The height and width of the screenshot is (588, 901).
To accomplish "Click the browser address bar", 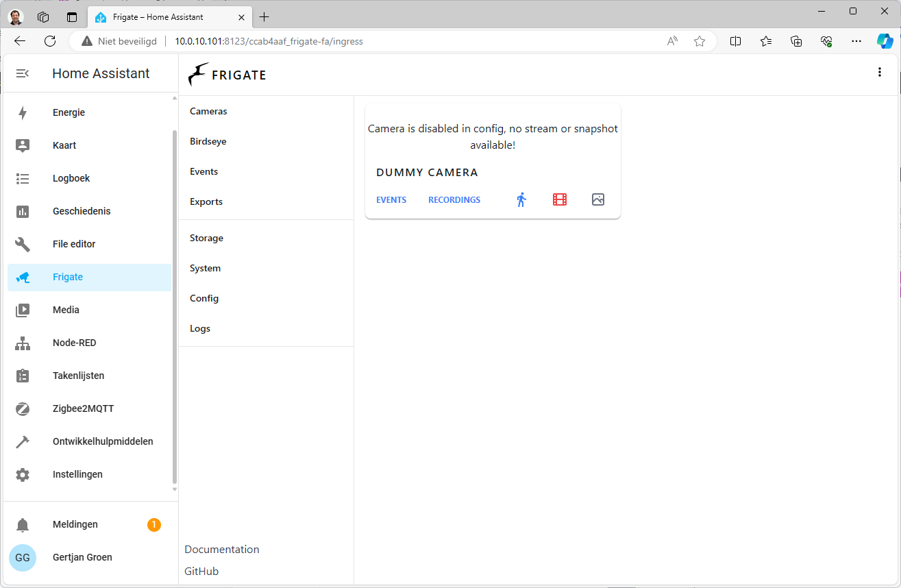I will point(411,41).
